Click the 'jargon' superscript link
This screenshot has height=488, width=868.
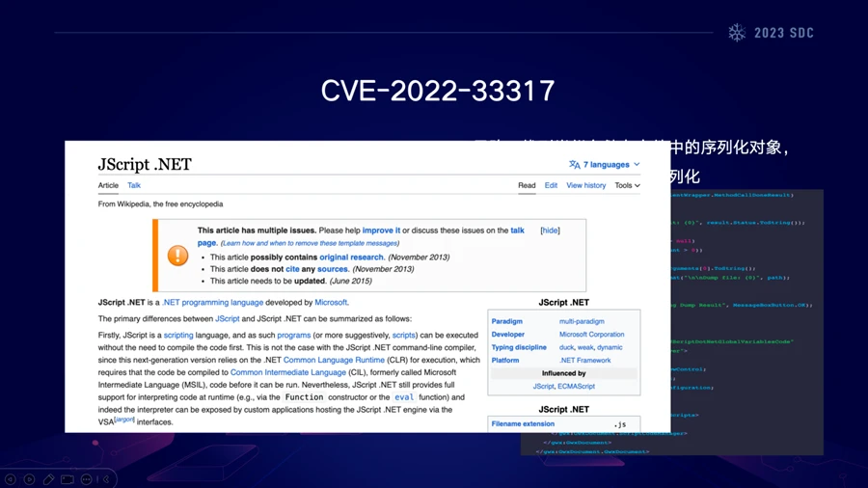124,420
